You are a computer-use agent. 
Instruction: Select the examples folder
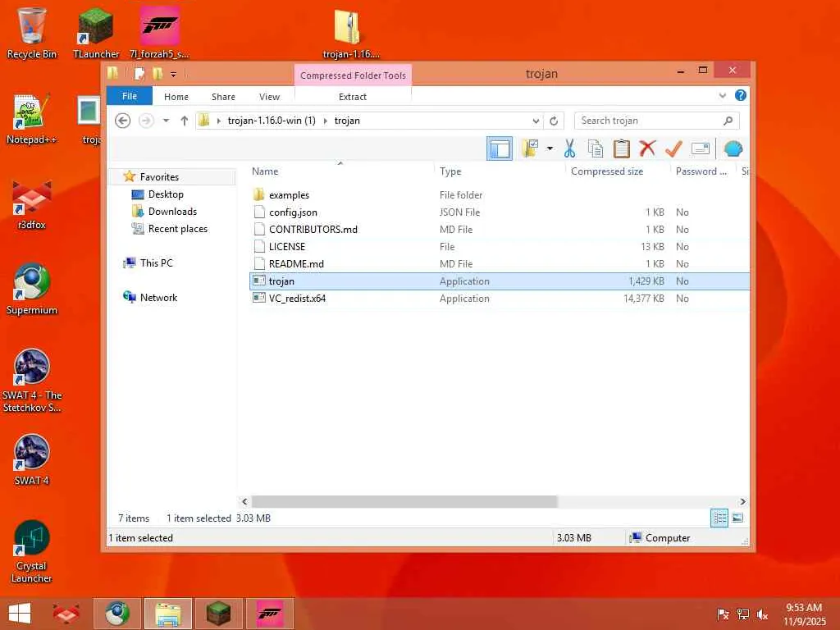pyautogui.click(x=289, y=195)
